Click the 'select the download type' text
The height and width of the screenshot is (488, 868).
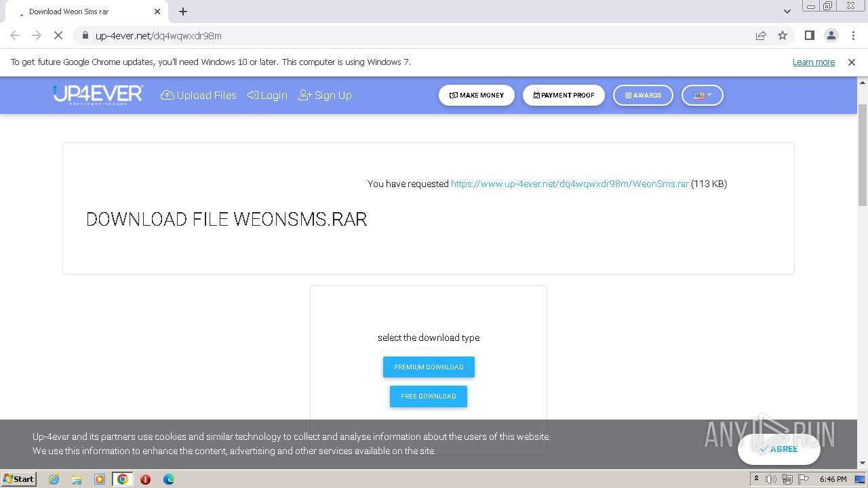pos(429,338)
